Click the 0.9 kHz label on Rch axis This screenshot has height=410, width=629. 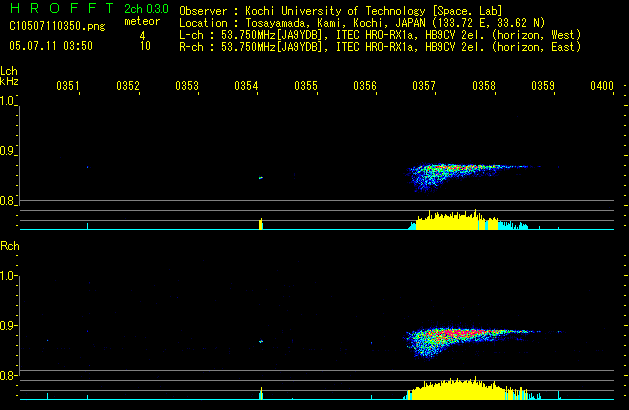(8, 325)
